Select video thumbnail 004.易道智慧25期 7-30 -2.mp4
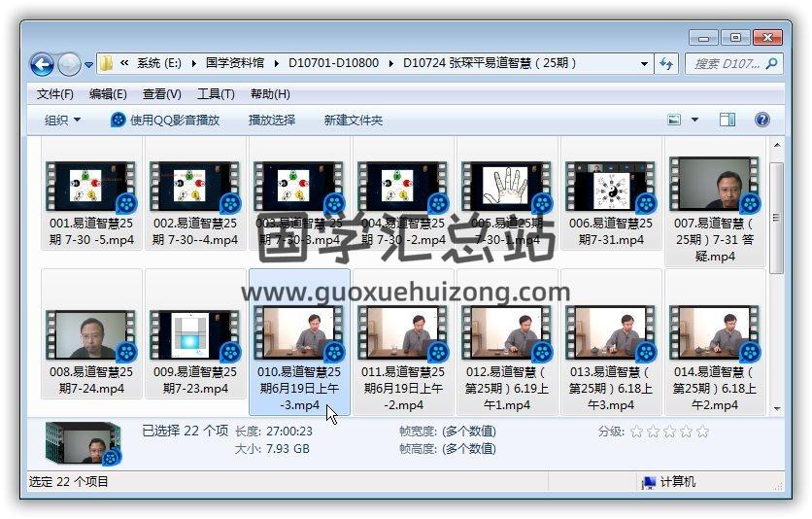The height and width of the screenshot is (519, 812). pyautogui.click(x=403, y=187)
